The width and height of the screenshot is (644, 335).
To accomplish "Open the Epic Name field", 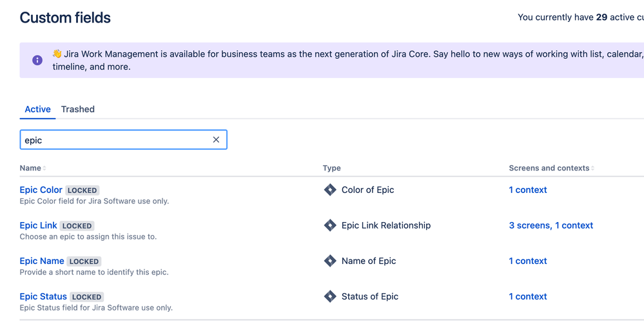I will point(42,261).
